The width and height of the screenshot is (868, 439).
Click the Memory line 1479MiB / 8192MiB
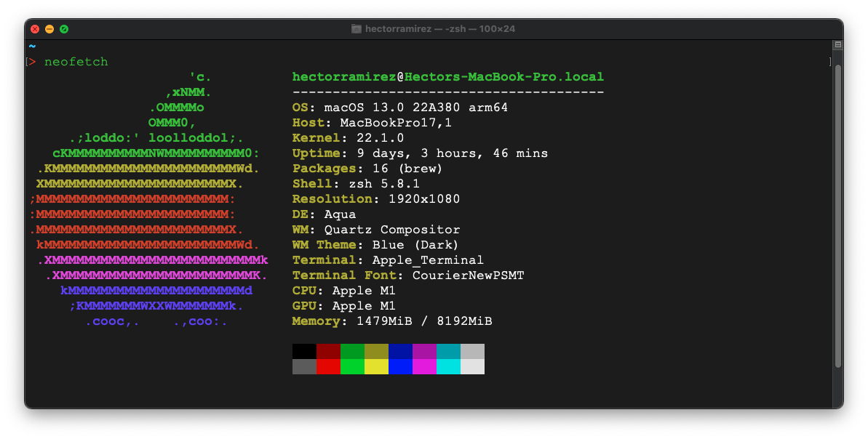pos(392,321)
